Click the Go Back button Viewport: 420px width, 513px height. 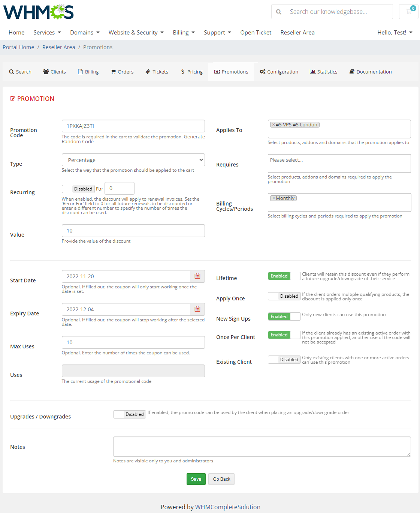click(221, 479)
